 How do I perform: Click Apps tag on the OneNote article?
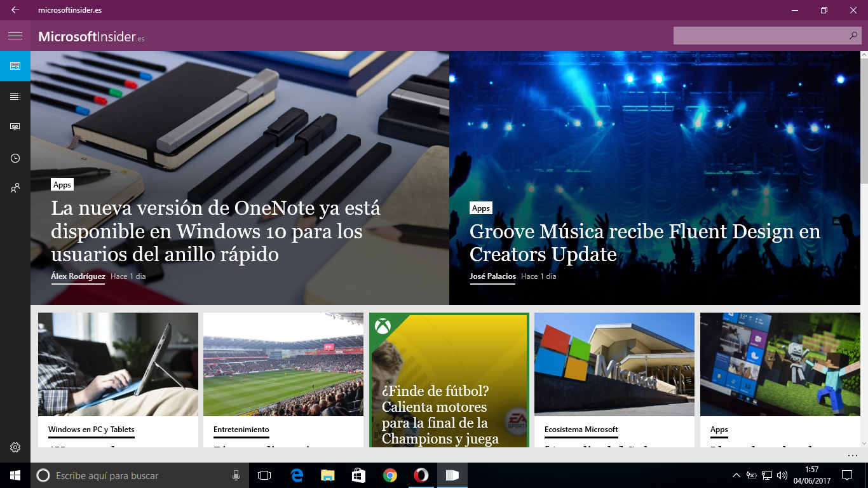[x=62, y=184]
